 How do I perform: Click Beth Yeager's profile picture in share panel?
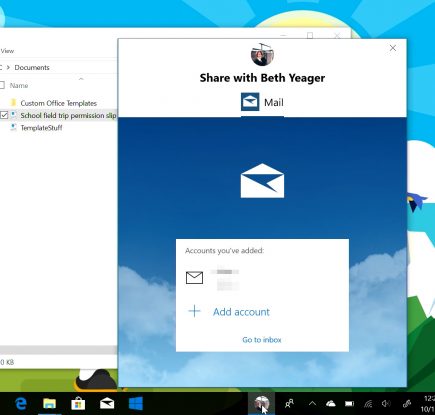[262, 54]
